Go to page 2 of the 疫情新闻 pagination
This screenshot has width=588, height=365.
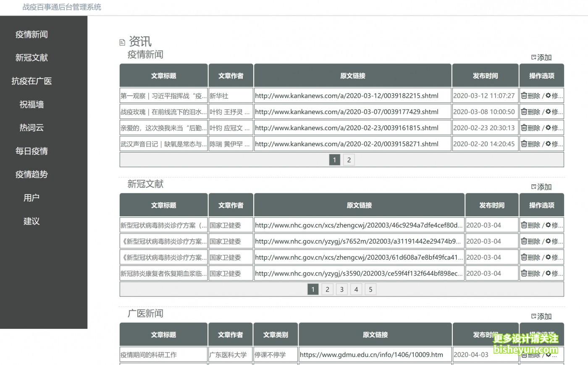[x=349, y=160]
